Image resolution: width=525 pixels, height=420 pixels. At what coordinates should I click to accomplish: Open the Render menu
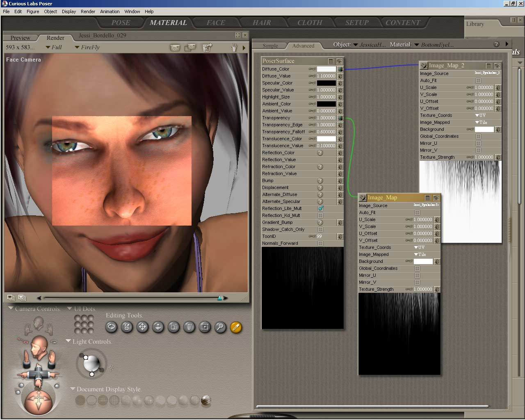(x=88, y=11)
